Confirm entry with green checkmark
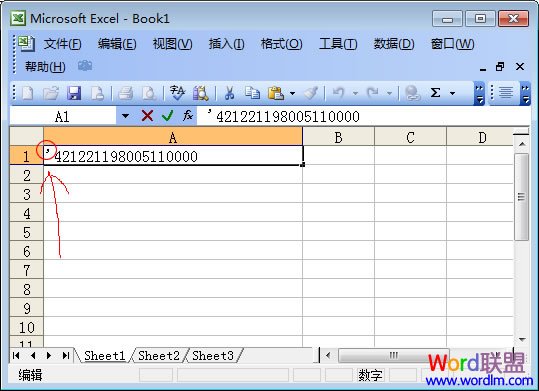Image resolution: width=539 pixels, height=391 pixels. (167, 116)
